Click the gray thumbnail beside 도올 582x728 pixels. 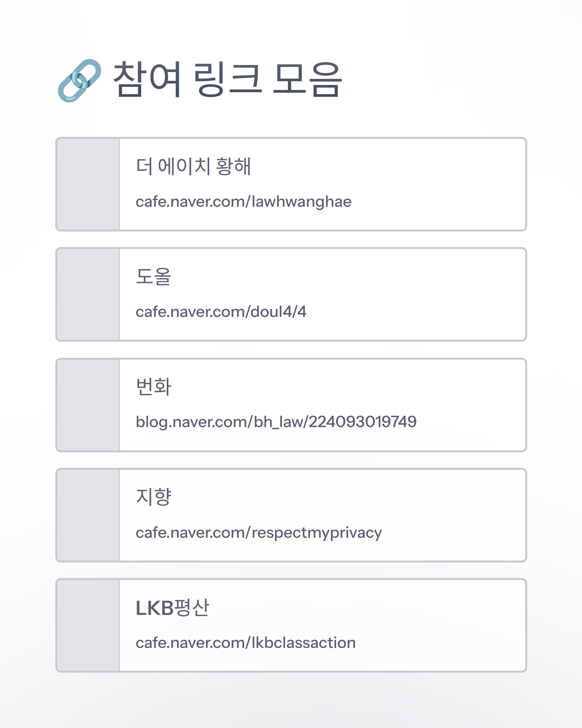(88, 294)
